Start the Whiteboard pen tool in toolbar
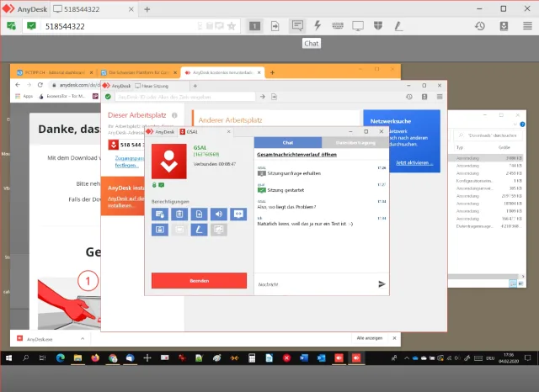The height and width of the screenshot is (392, 539). click(398, 26)
